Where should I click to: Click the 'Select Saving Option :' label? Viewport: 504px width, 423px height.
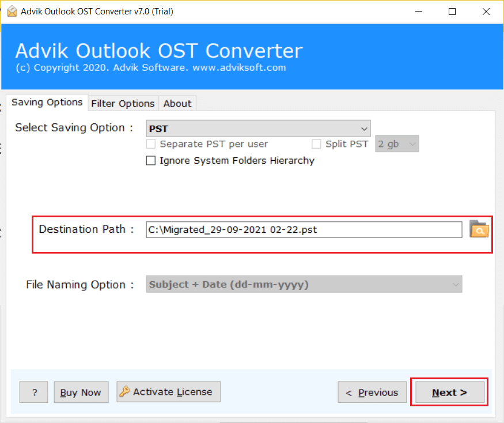[x=74, y=128]
